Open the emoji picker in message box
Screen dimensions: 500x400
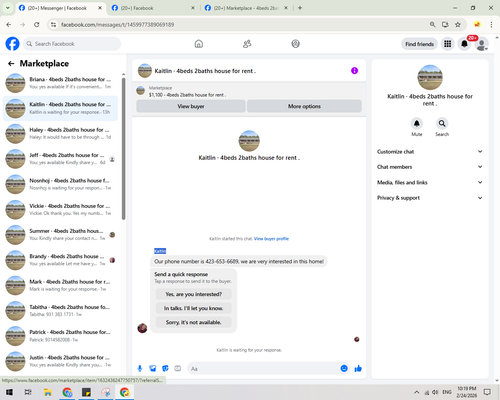[x=344, y=368]
